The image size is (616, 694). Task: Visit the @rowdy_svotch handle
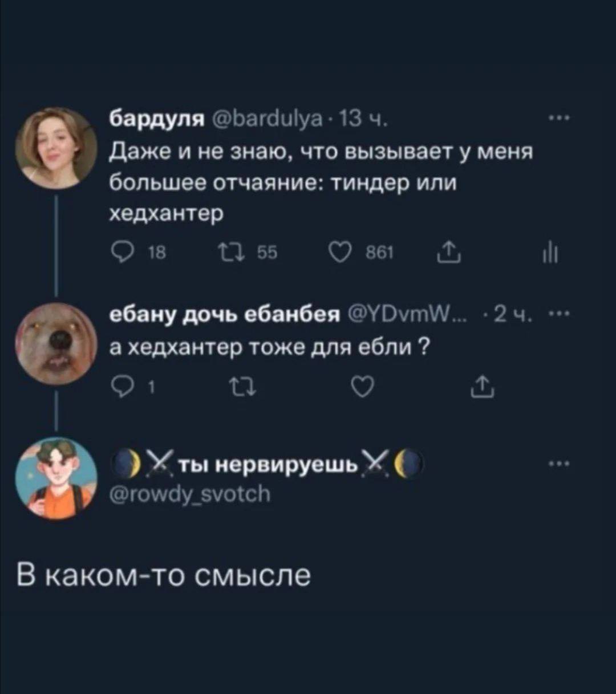click(x=191, y=493)
